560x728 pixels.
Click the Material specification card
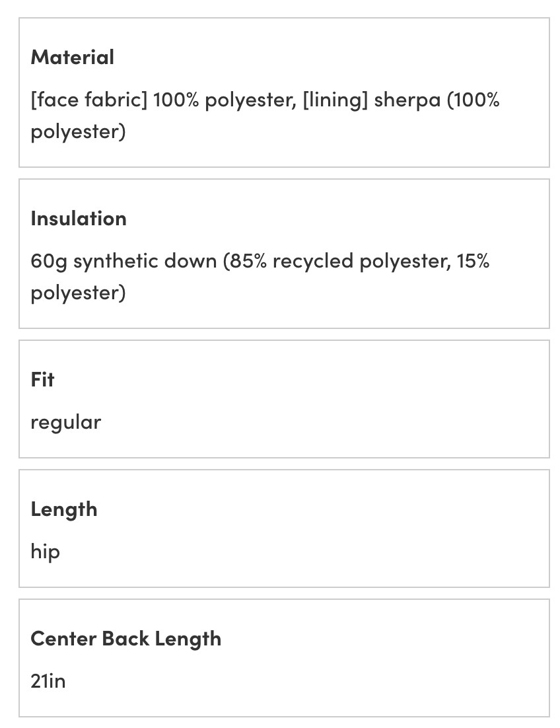[x=284, y=92]
